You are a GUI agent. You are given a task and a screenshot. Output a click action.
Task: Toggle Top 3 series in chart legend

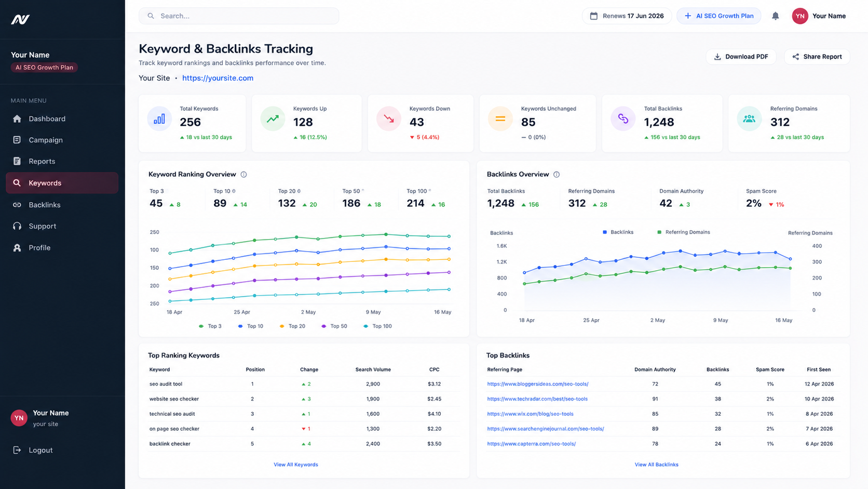(210, 326)
